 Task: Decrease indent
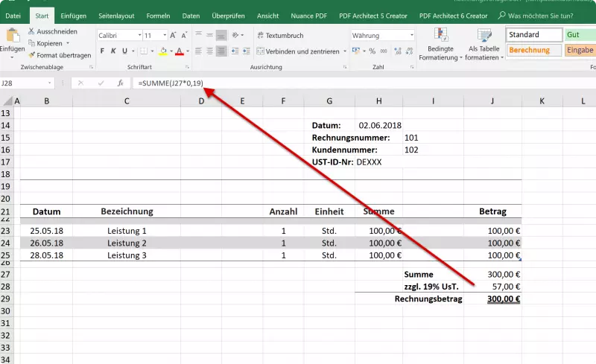point(235,51)
